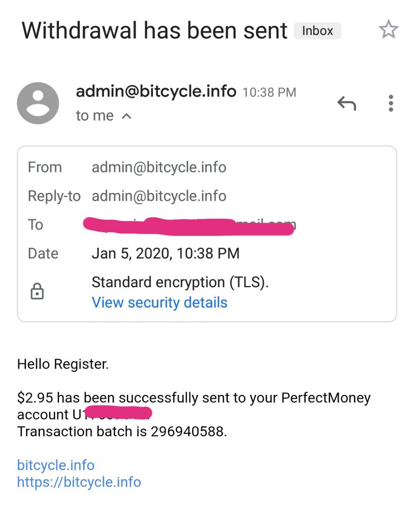Star this email with the star icon

tap(388, 30)
